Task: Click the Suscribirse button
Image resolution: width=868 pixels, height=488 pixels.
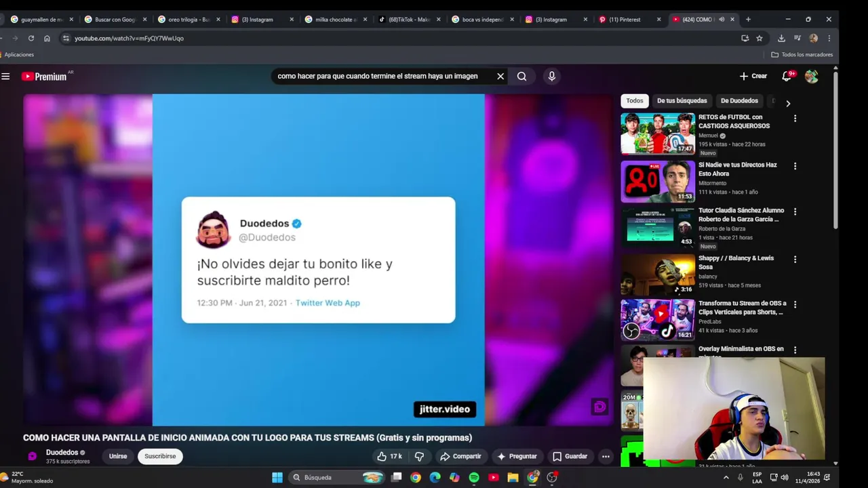Action: 160,456
